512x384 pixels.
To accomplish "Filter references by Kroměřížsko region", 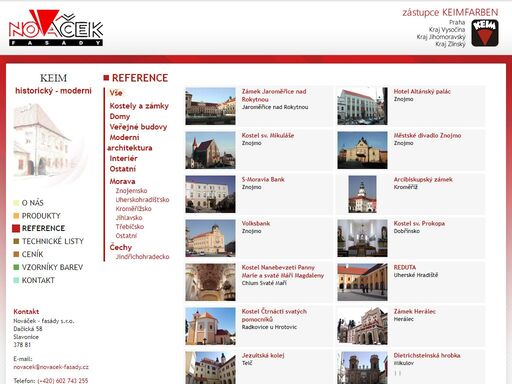I will tap(133, 209).
